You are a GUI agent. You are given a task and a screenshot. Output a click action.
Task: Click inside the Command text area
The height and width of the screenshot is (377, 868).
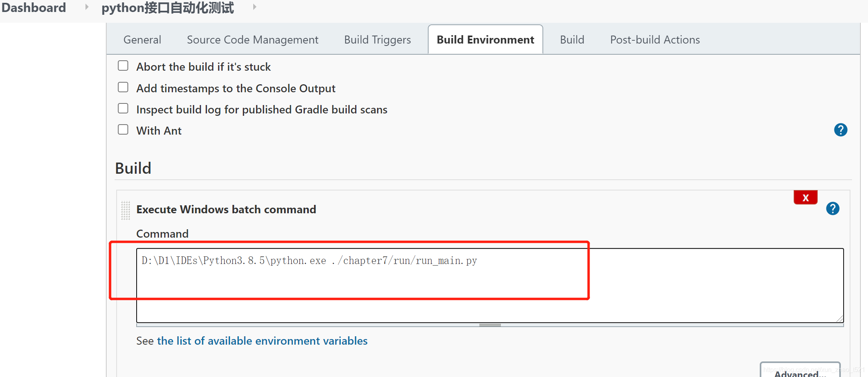click(x=490, y=285)
